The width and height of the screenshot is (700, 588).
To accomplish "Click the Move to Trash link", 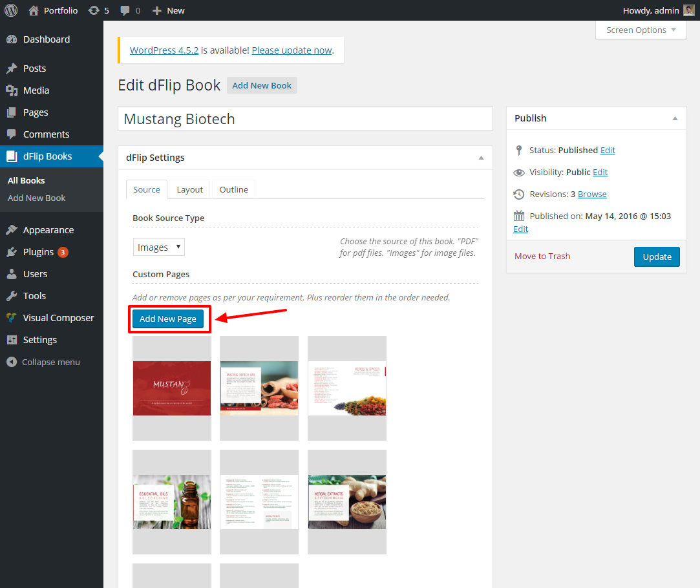I will tap(542, 256).
